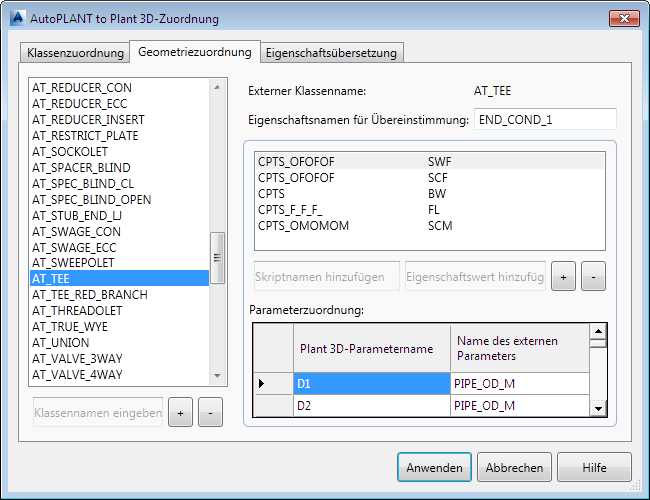Select the D2 parameter cell
The image size is (650, 500).
pyautogui.click(x=372, y=405)
